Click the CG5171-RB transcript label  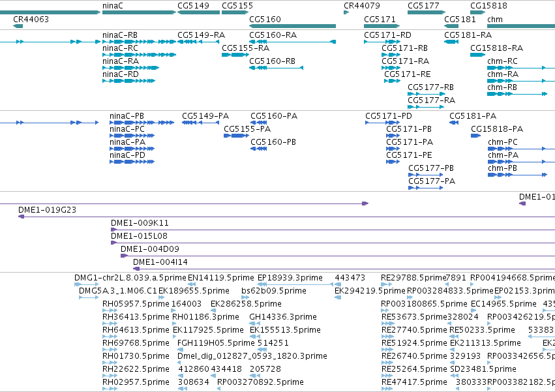(404, 48)
